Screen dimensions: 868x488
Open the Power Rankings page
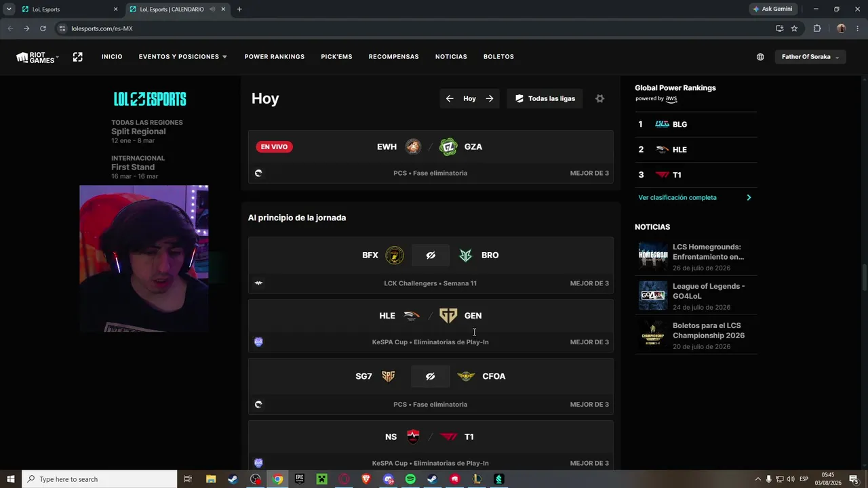[275, 57]
